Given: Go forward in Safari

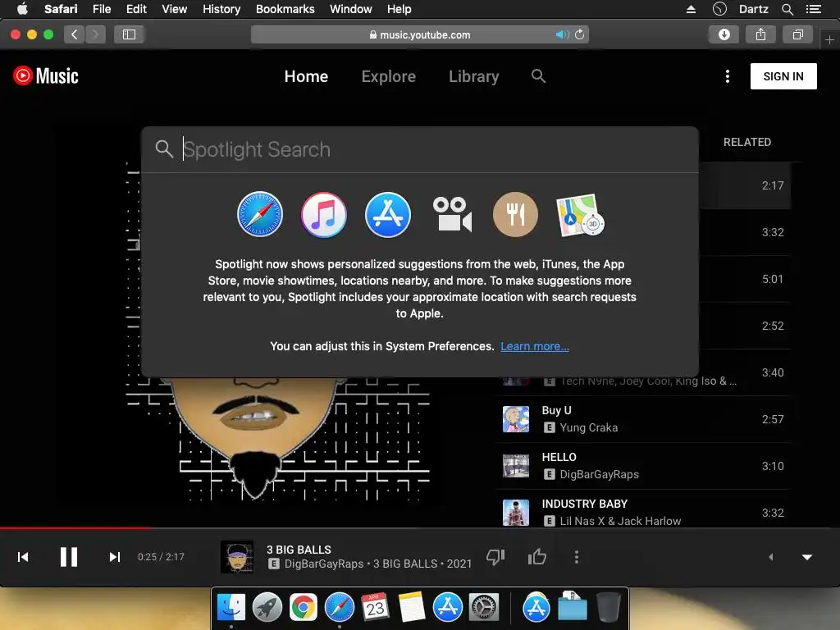Looking at the screenshot, I should [x=95, y=34].
